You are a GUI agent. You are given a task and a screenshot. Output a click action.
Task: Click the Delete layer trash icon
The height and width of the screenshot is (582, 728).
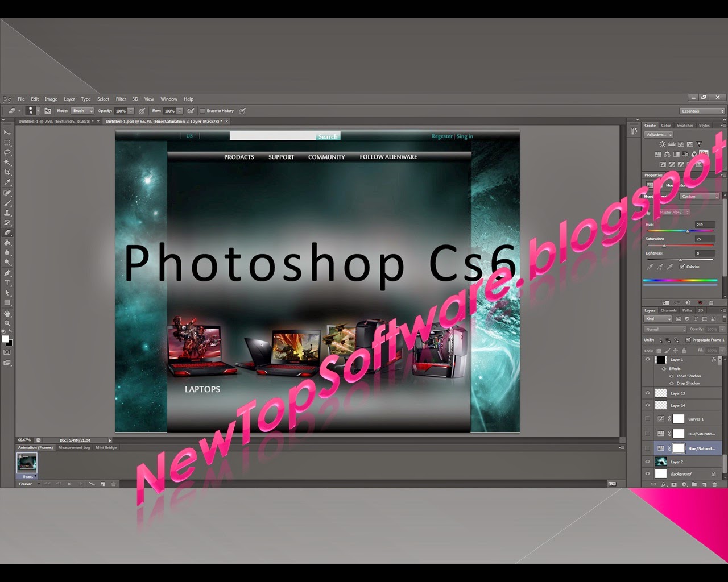[714, 484]
